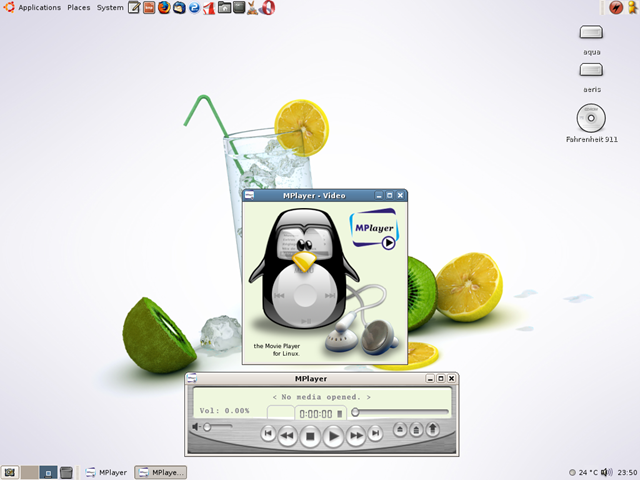This screenshot has height=480, width=640.
Task: Activate the truncated MPlaye... taskbar entry
Action: click(x=160, y=473)
